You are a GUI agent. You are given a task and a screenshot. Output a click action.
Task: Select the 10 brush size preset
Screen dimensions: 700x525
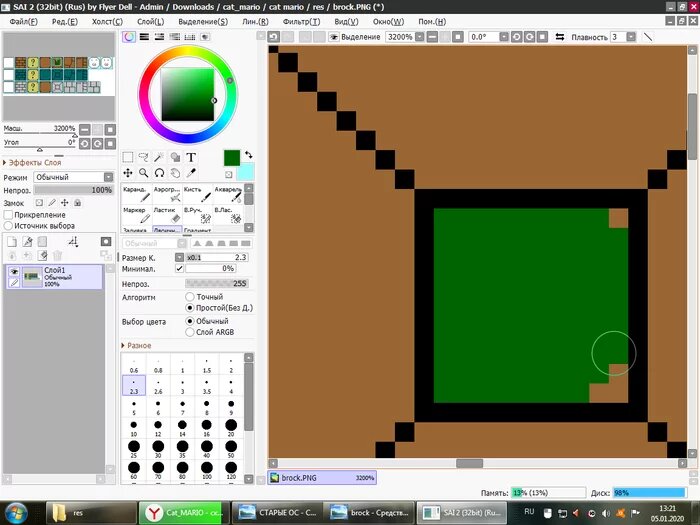click(x=133, y=428)
